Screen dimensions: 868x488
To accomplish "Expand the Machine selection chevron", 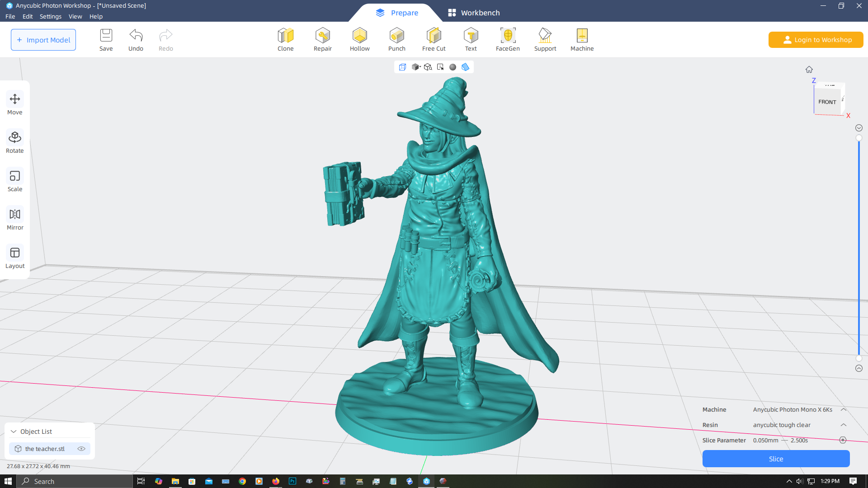I will pyautogui.click(x=843, y=409).
